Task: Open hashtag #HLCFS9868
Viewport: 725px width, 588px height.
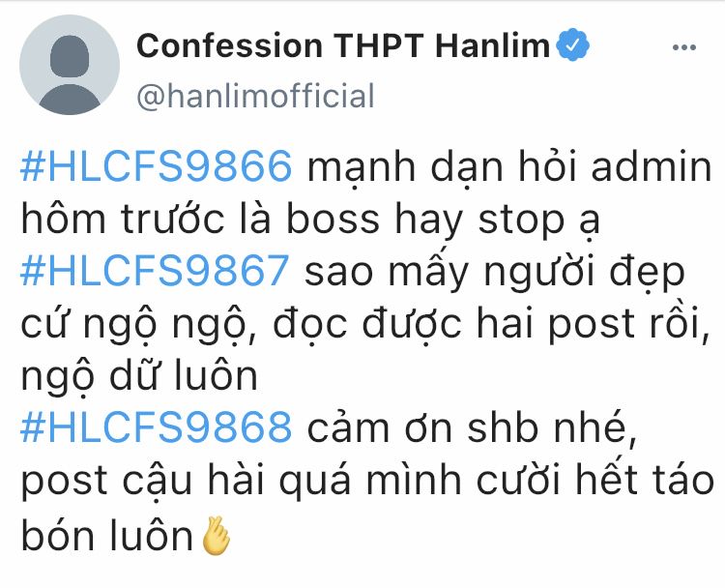Action: (x=157, y=426)
